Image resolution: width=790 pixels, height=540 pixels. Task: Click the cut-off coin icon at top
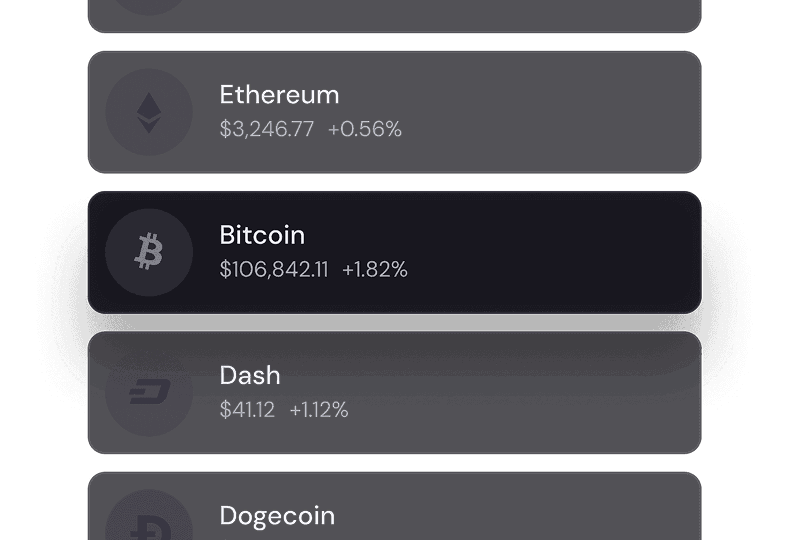(149, 6)
